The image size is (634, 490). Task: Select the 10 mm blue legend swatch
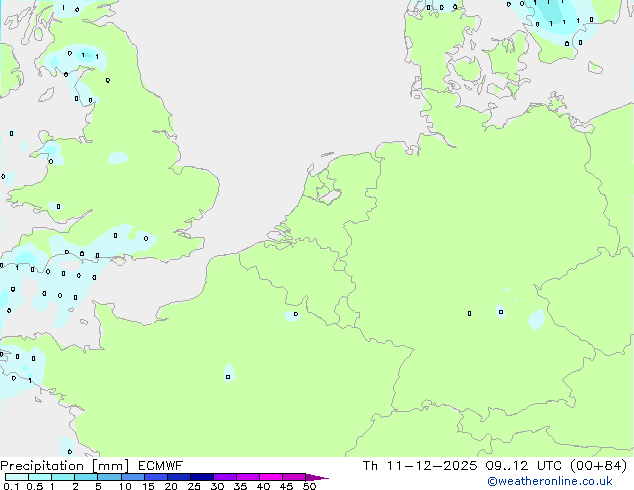[135, 478]
